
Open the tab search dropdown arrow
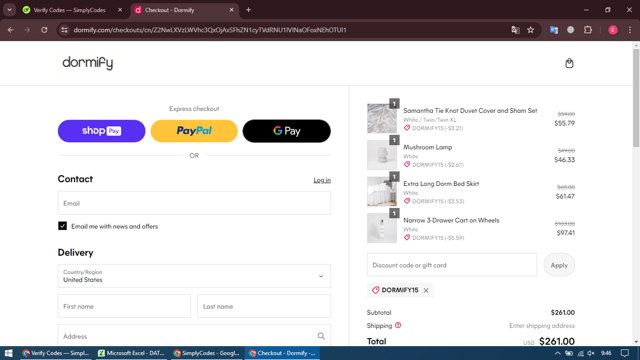tap(9, 10)
